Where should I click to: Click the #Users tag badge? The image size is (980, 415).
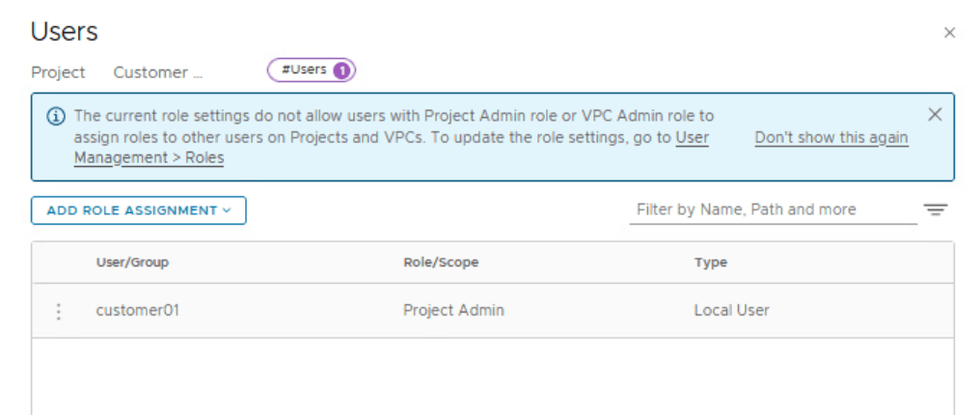[x=311, y=70]
